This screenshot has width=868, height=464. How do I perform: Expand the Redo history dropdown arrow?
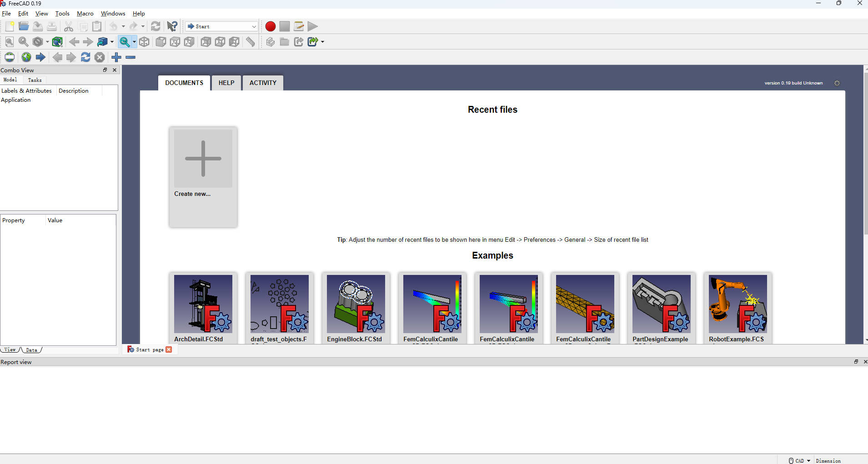pos(143,26)
